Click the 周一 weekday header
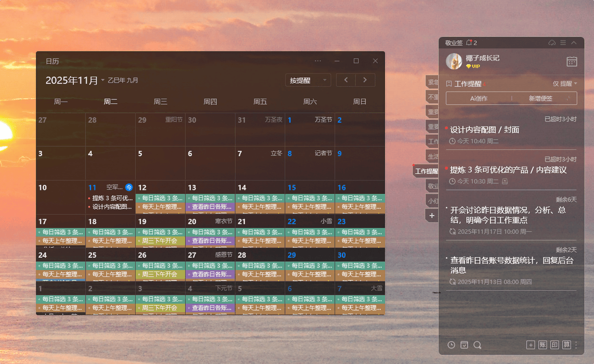The width and height of the screenshot is (594, 364). pyautogui.click(x=61, y=101)
